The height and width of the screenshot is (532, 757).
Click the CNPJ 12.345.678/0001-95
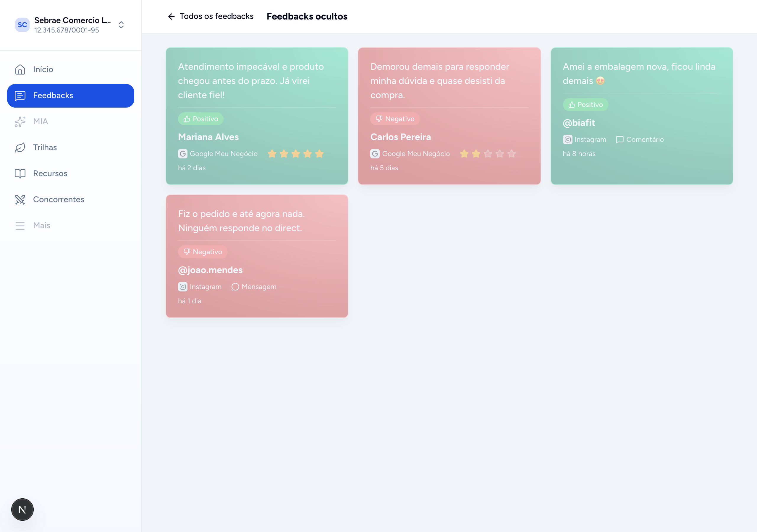click(67, 30)
